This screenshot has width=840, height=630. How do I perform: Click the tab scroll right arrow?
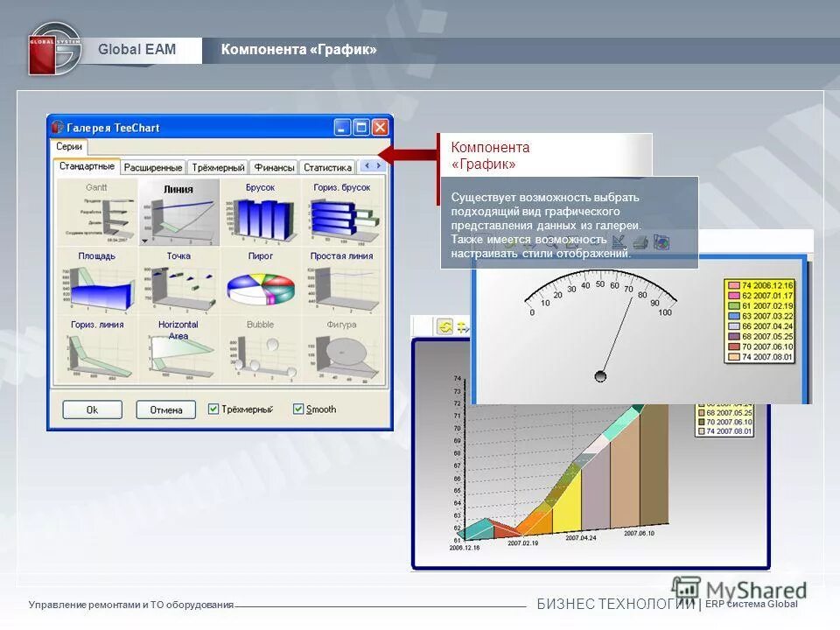379,166
